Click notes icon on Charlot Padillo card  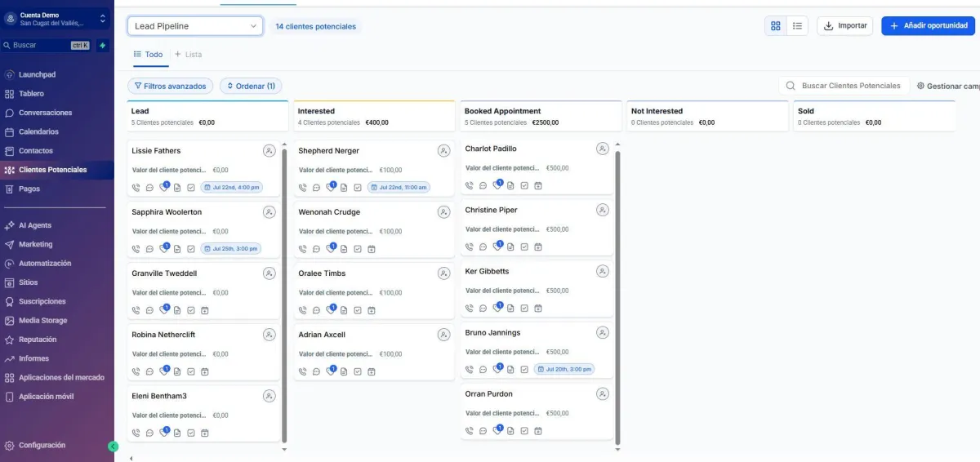click(510, 185)
